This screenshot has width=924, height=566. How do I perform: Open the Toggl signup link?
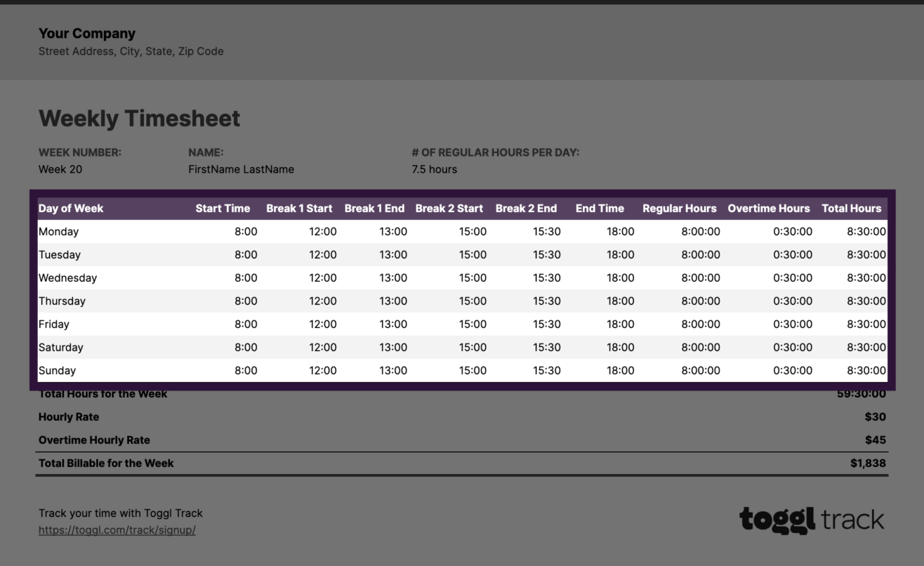[x=117, y=530]
